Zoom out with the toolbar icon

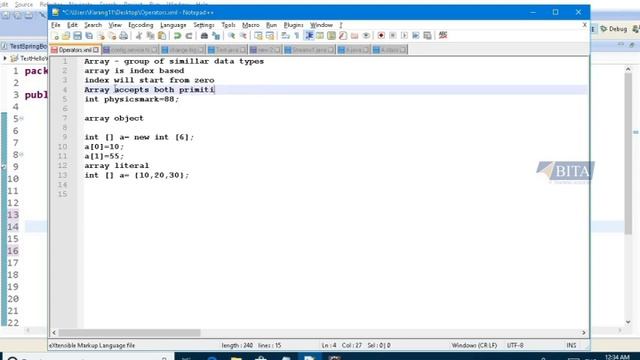pyautogui.click(x=243, y=36)
